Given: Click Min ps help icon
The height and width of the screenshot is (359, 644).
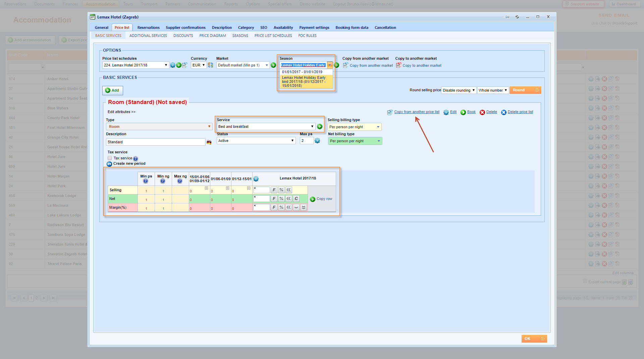Looking at the screenshot, I should point(146,181).
